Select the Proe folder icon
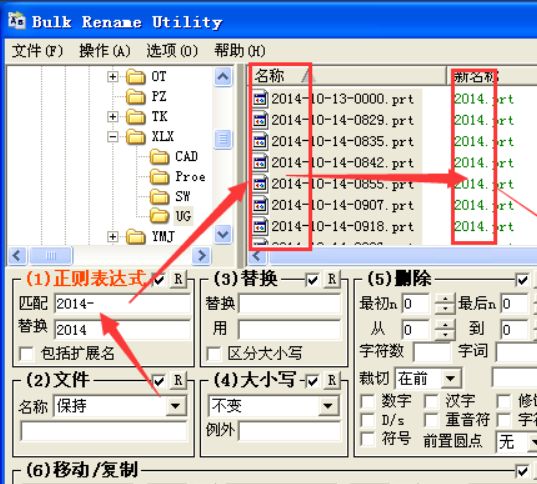537x484 pixels. pyautogui.click(x=160, y=177)
